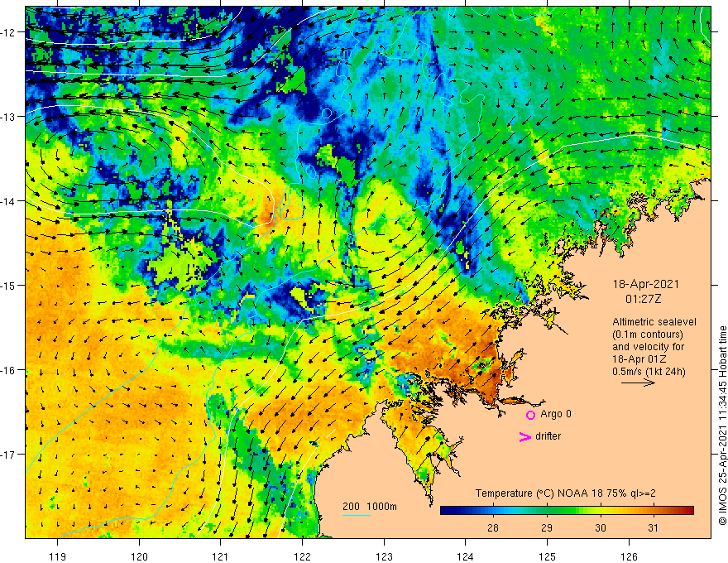
Task: Click the '0.5m/s (1kt 24h)' label
Action: 649,372
